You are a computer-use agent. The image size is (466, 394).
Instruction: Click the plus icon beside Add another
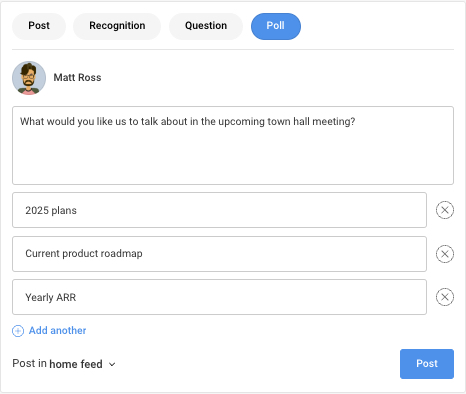pyautogui.click(x=18, y=331)
